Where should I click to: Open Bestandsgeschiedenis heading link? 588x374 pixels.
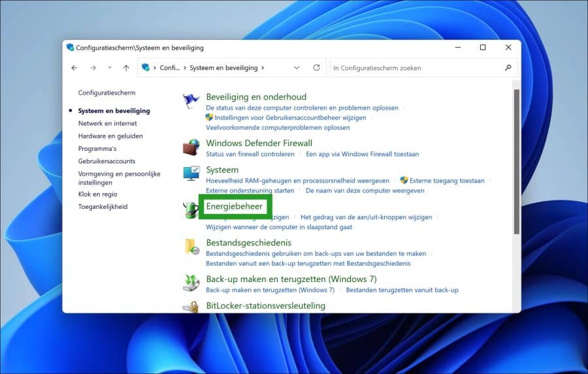[249, 242]
